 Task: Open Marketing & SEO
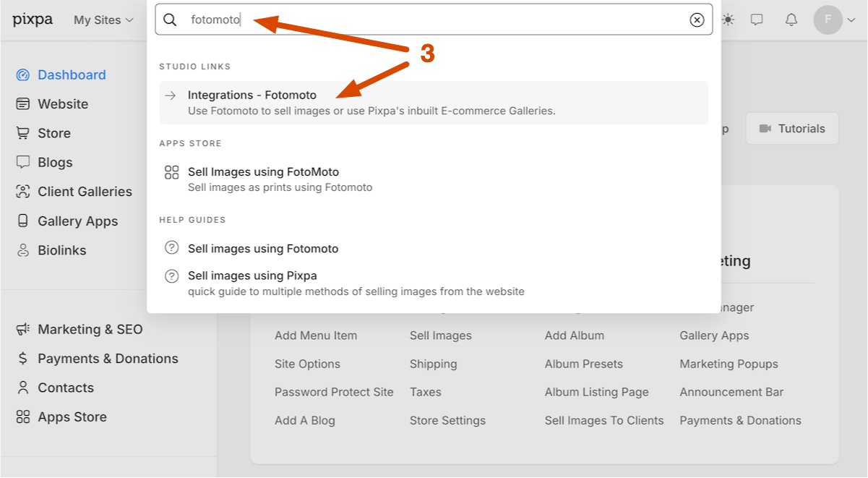pos(90,329)
